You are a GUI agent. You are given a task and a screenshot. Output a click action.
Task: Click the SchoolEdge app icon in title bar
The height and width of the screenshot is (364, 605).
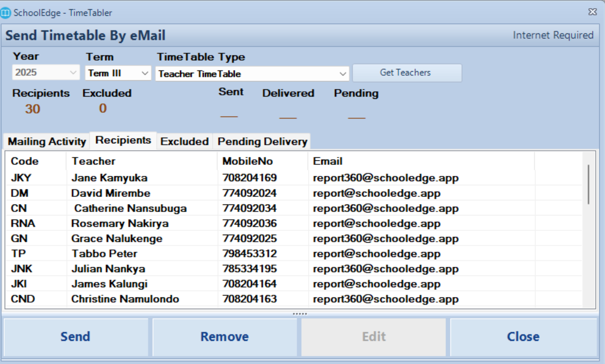pyautogui.click(x=5, y=13)
